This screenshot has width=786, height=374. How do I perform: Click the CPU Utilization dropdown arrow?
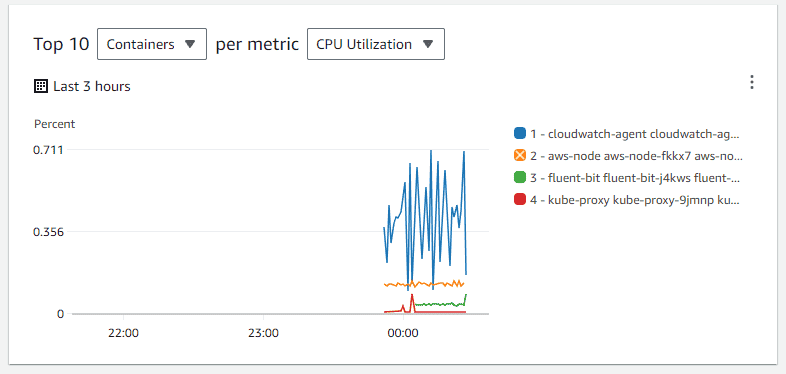click(x=427, y=44)
